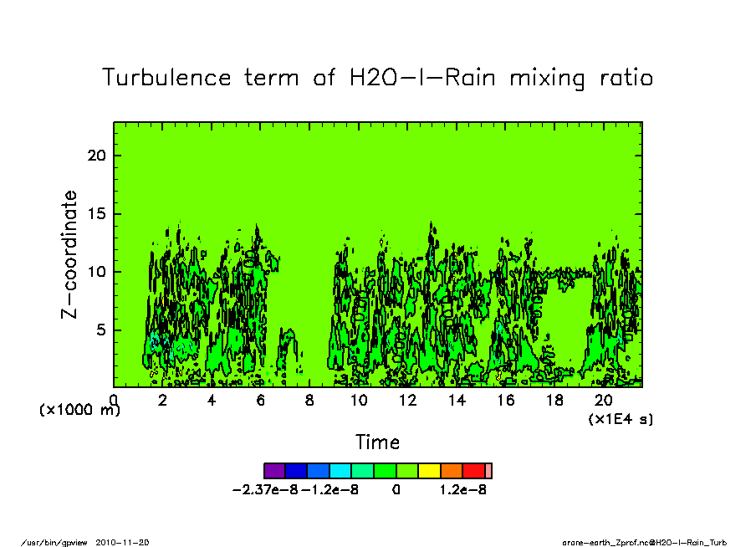Image resolution: width=756 pixels, height=547 pixels.
Task: Click y-axis tick label 5
Action: coord(100,330)
